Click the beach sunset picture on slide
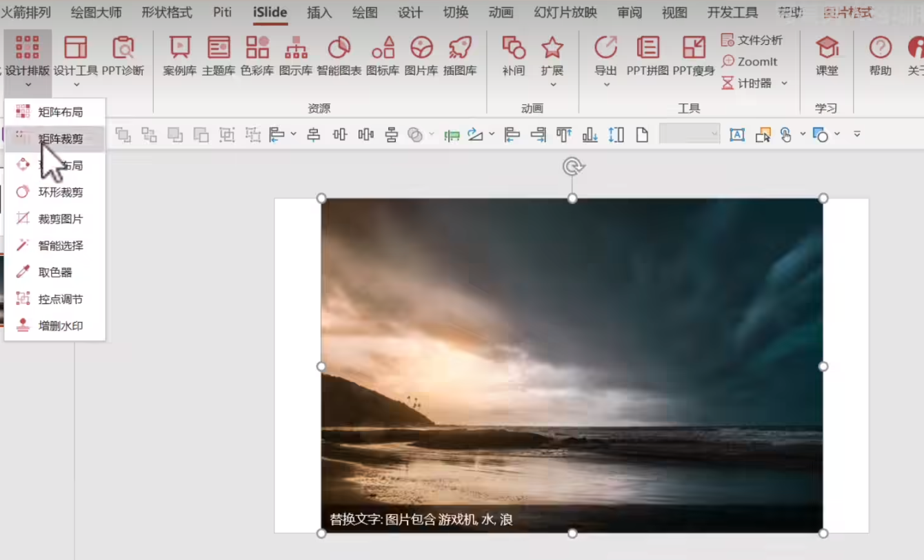Screen dimensions: 924x560 [x=572, y=366]
